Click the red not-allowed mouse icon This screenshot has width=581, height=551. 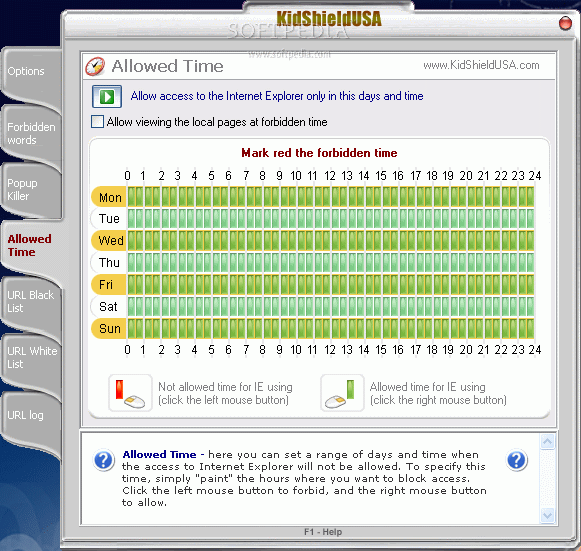coord(130,393)
